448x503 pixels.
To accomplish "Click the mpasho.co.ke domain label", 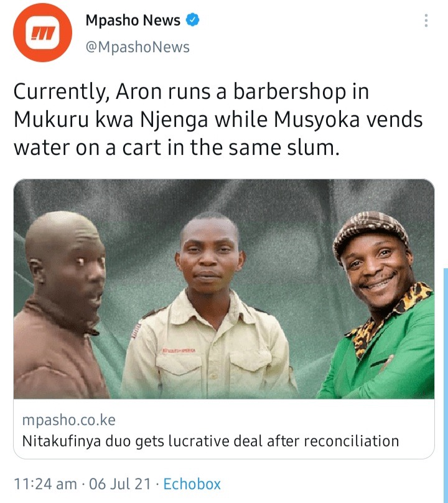I will tap(68, 420).
